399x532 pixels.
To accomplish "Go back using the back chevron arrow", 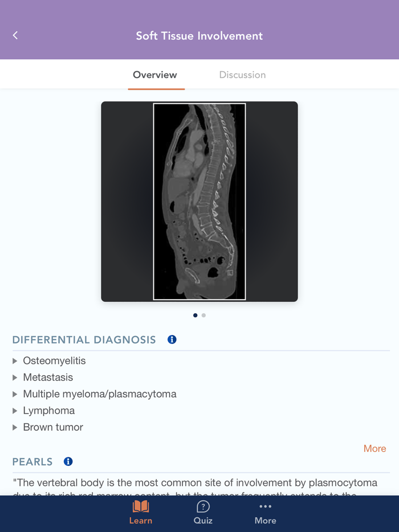I will (x=15, y=35).
